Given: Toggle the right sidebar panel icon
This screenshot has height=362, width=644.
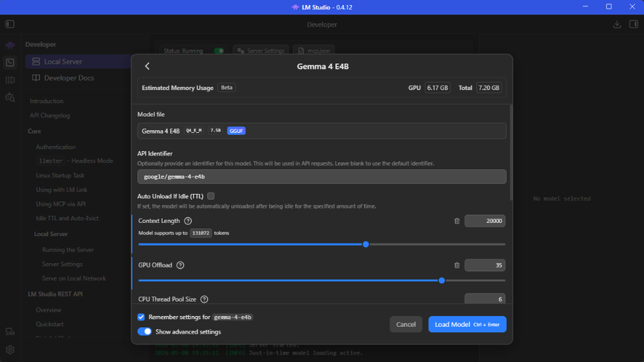Looking at the screenshot, I should (633, 24).
